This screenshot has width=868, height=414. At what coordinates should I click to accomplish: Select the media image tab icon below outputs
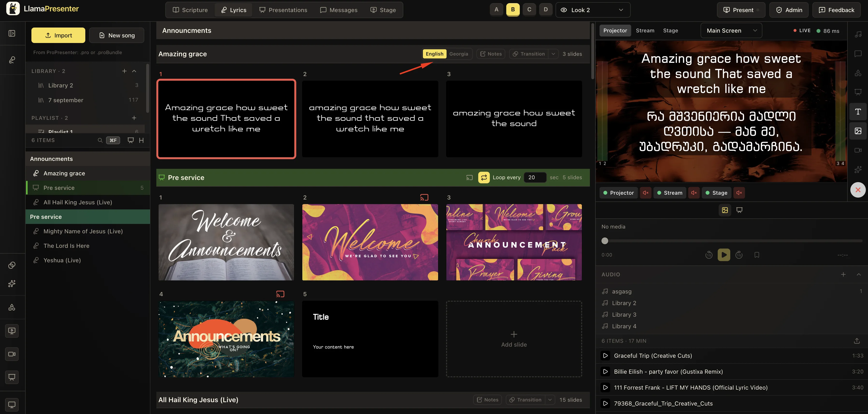tap(725, 210)
